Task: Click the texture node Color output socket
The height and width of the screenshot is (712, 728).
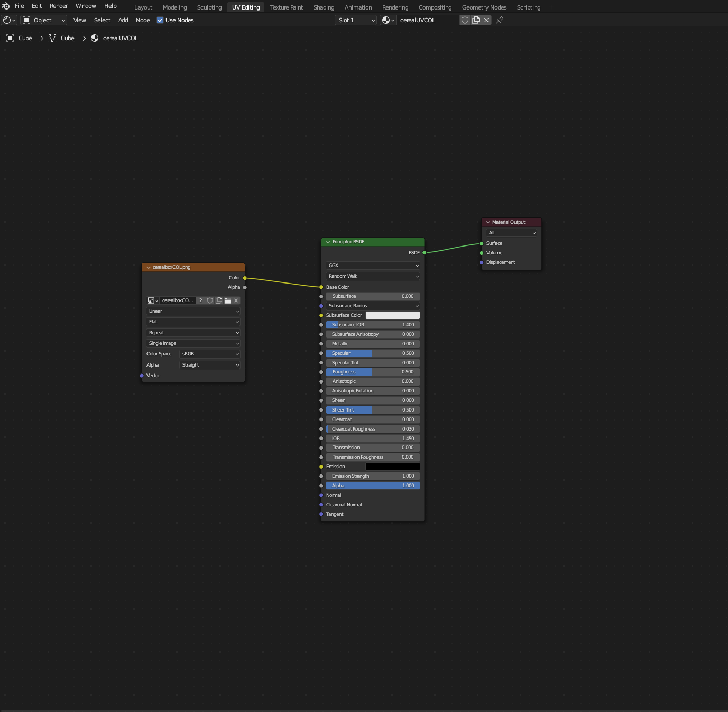Action: [245, 278]
